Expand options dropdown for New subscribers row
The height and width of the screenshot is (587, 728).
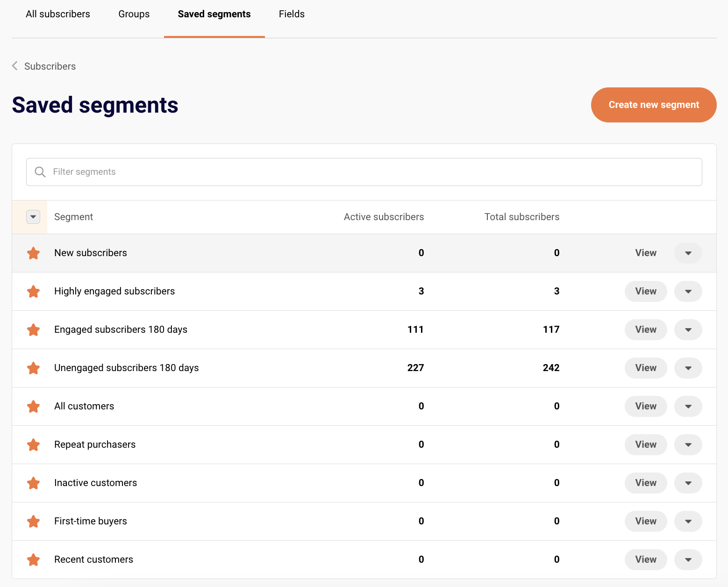pyautogui.click(x=688, y=253)
